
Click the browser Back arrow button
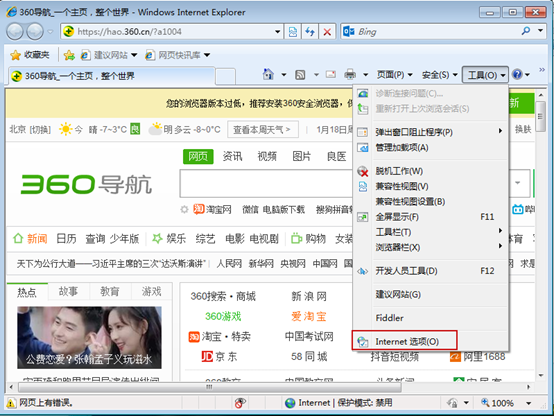pyautogui.click(x=15, y=32)
